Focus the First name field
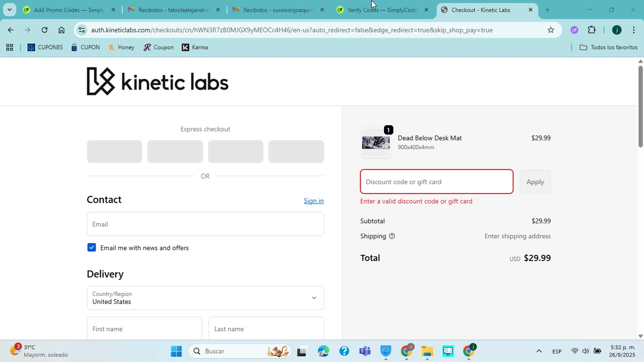 [x=144, y=329]
